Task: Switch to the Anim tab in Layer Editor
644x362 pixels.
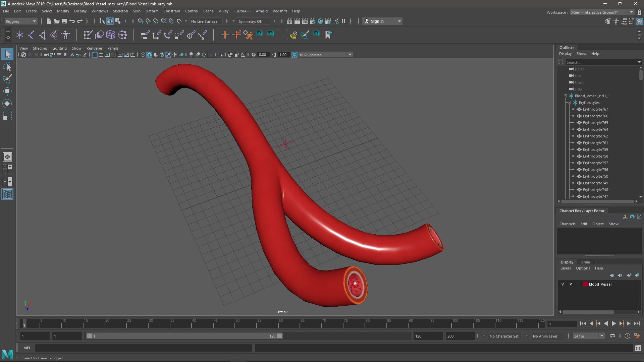Action: tap(585, 262)
